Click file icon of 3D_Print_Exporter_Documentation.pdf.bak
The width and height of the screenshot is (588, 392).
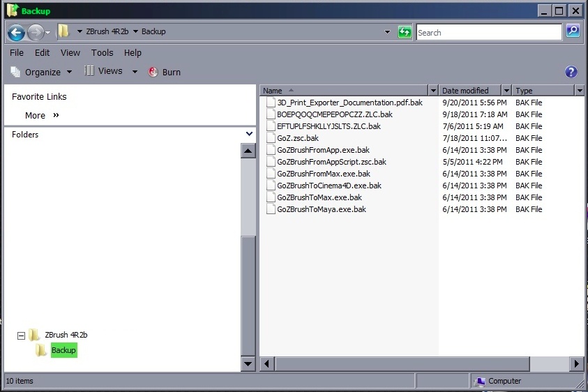click(x=271, y=103)
